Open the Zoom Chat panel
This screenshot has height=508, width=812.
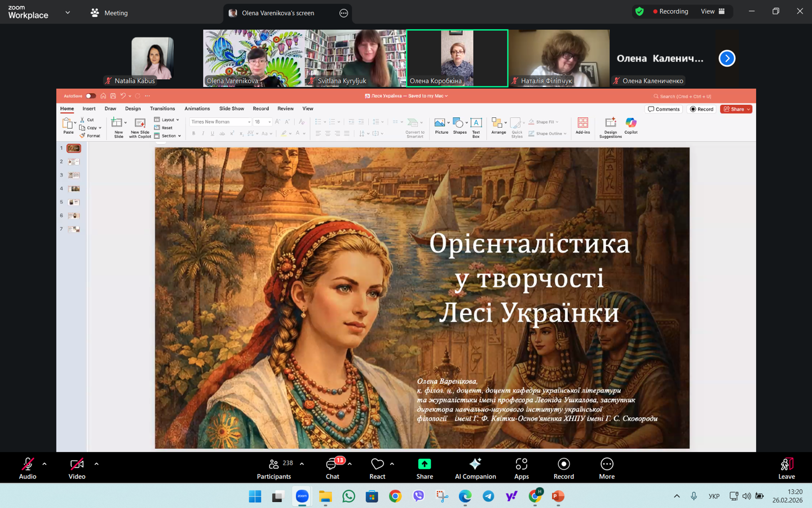click(x=332, y=467)
